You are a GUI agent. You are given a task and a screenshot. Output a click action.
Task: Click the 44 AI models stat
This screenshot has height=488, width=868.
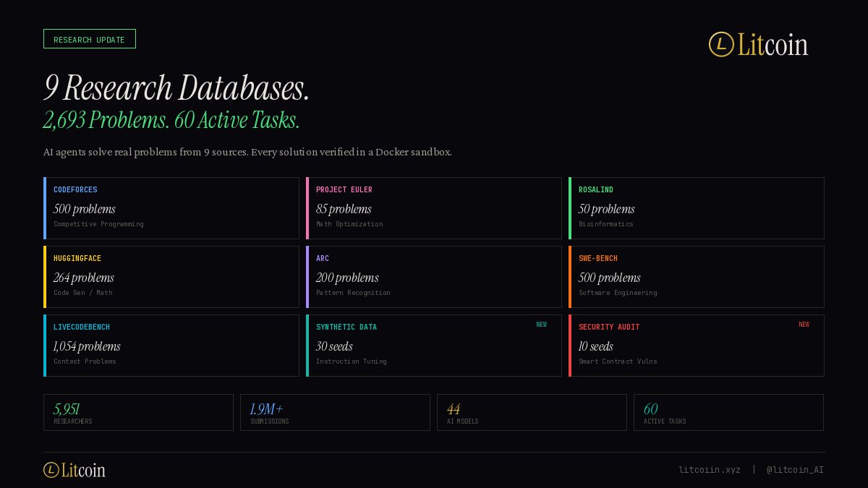[532, 412]
